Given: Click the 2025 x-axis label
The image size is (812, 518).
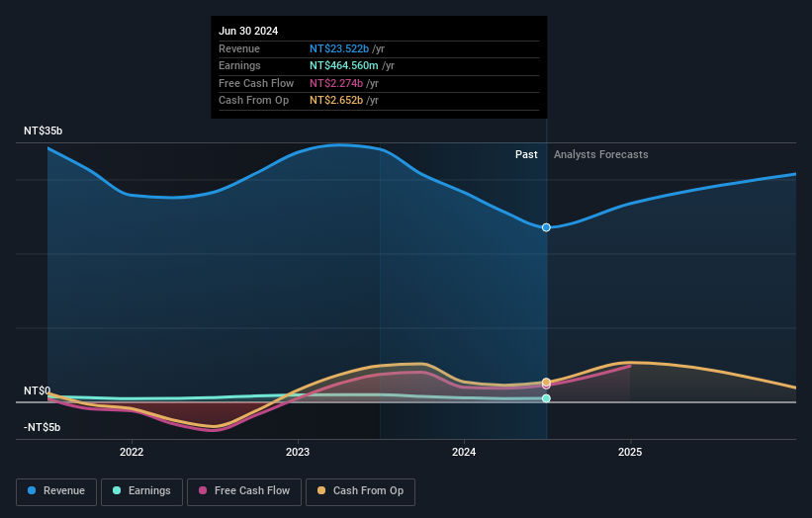Looking at the screenshot, I should 630,453.
